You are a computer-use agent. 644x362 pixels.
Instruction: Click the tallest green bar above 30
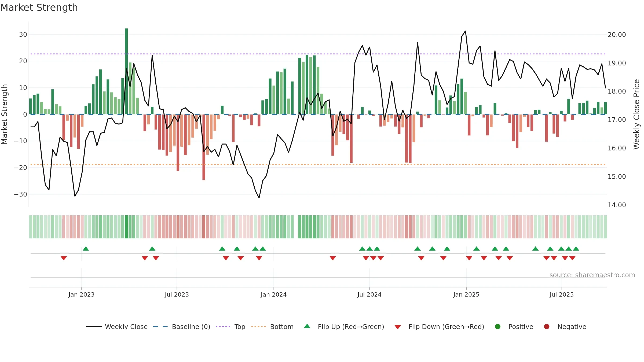(126, 71)
